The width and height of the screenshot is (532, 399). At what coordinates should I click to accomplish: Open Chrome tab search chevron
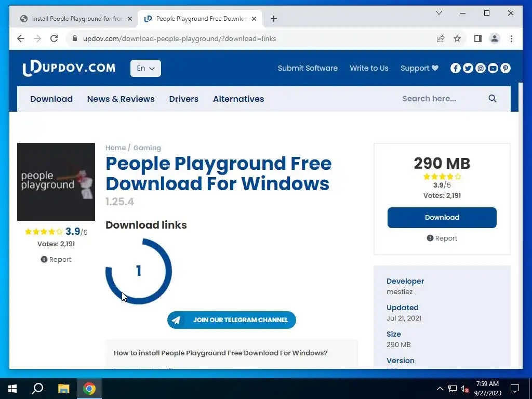point(438,13)
